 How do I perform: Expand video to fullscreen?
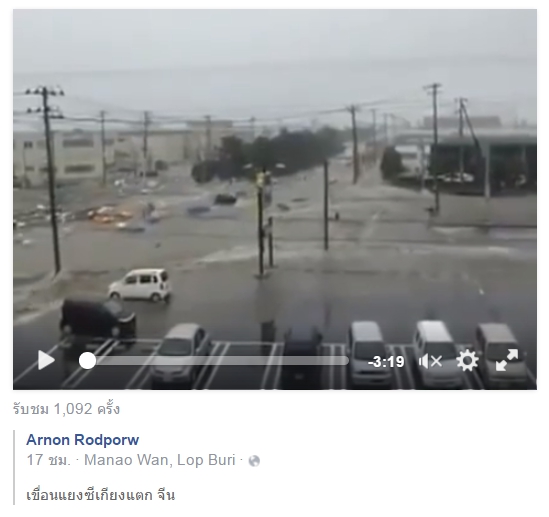coord(507,360)
